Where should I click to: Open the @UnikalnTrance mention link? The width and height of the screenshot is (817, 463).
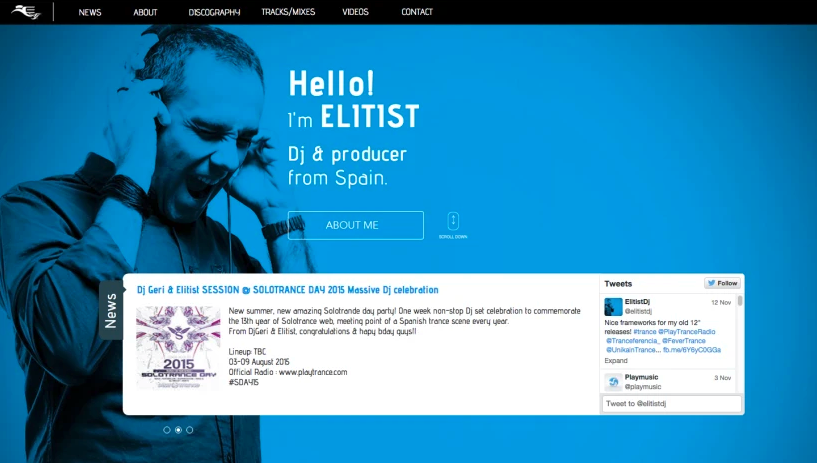(633, 350)
